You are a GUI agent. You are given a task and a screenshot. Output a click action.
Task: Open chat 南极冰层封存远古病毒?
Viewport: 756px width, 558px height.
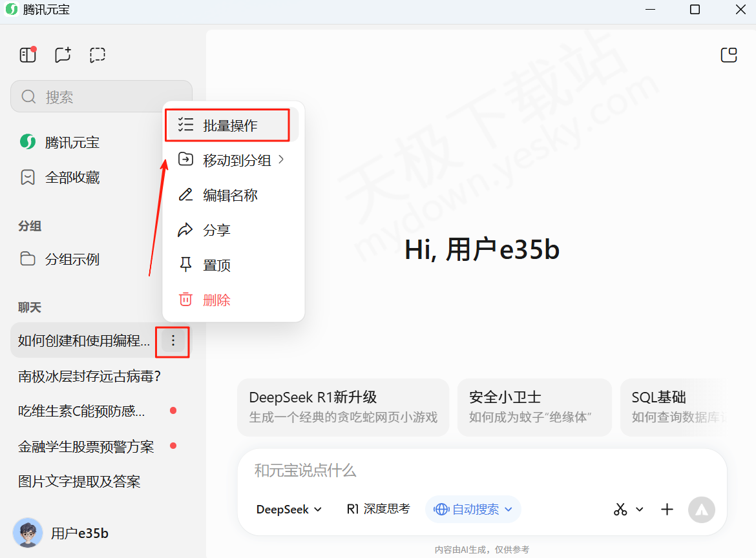pyautogui.click(x=101, y=376)
